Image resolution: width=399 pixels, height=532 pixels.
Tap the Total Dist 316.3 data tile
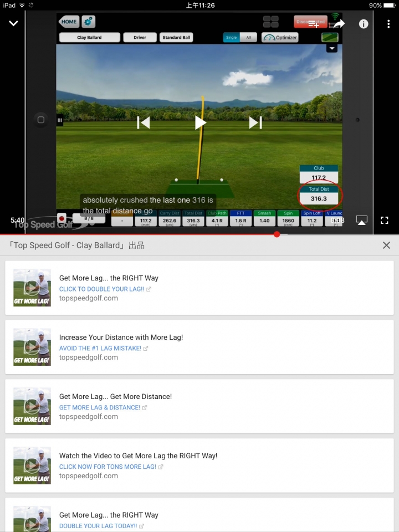[x=193, y=218]
